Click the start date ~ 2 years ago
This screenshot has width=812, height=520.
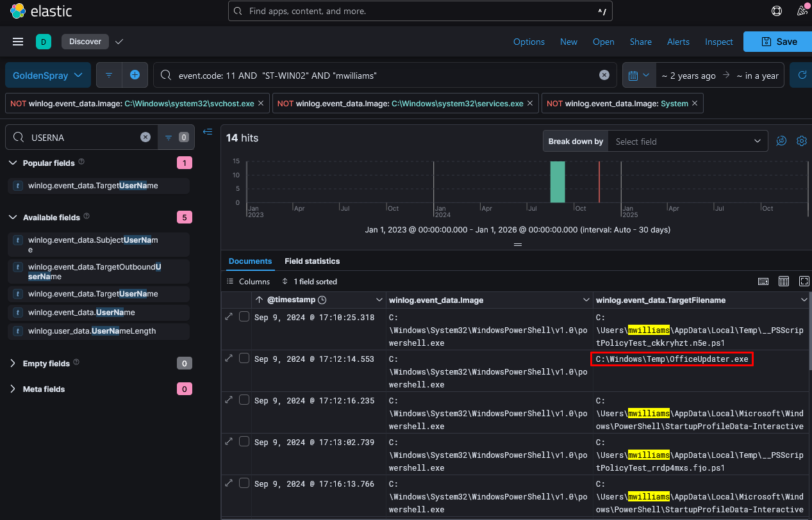click(x=688, y=76)
